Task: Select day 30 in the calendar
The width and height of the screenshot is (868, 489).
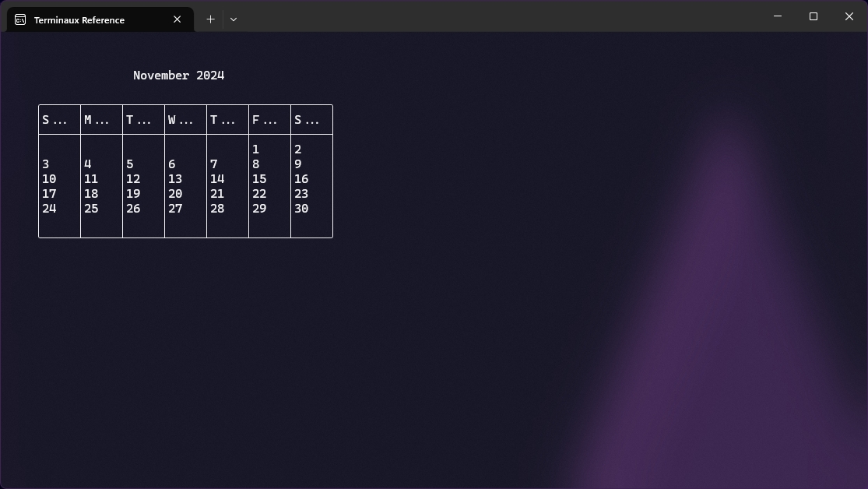Action: pyautogui.click(x=301, y=209)
